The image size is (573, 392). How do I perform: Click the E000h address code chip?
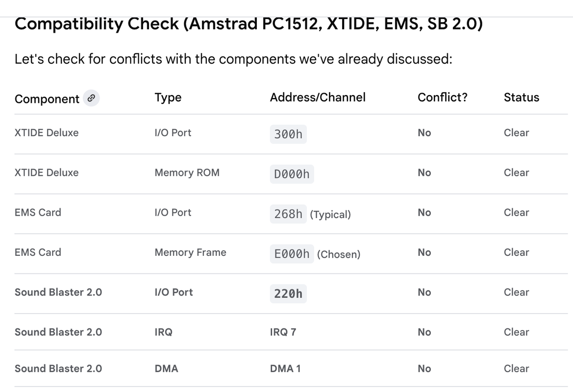coord(292,254)
